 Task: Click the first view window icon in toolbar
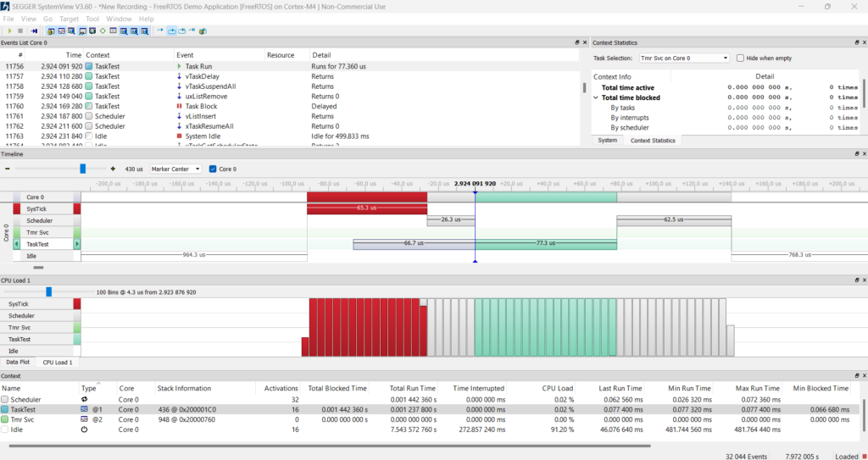tap(51, 31)
